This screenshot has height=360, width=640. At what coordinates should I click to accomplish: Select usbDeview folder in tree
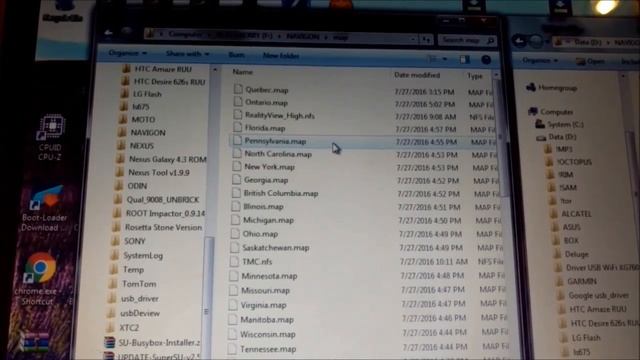click(140, 313)
